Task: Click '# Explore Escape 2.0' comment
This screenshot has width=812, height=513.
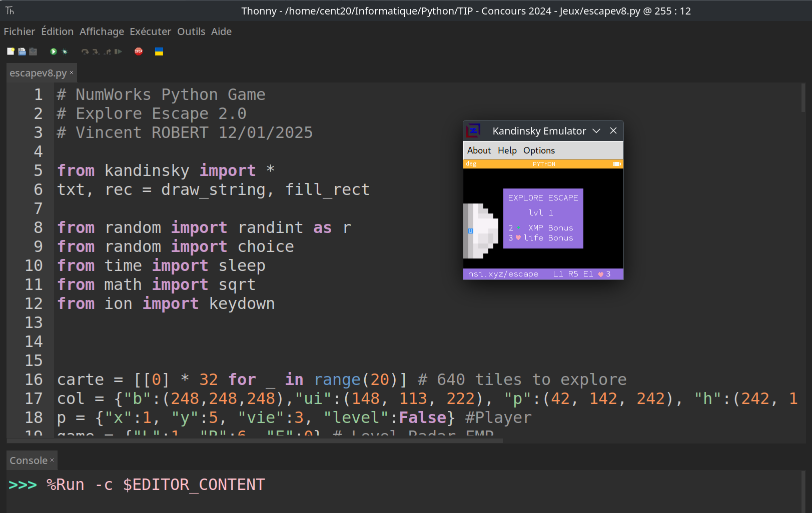Action: tap(152, 113)
